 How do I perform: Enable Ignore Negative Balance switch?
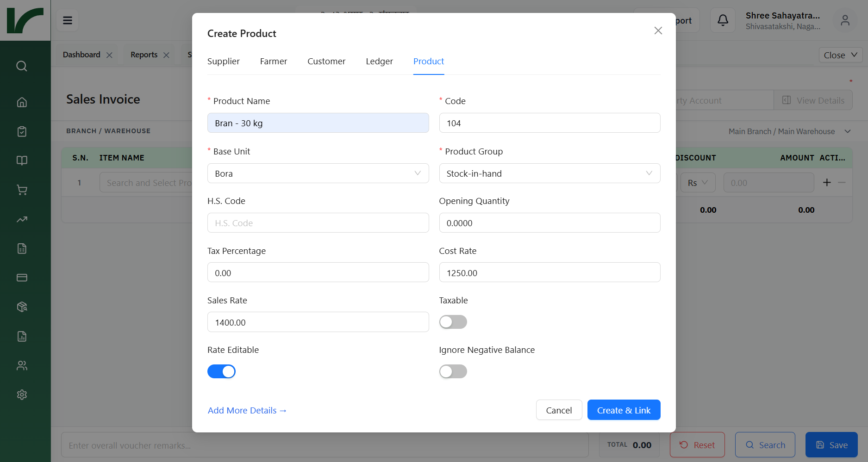coord(453,371)
